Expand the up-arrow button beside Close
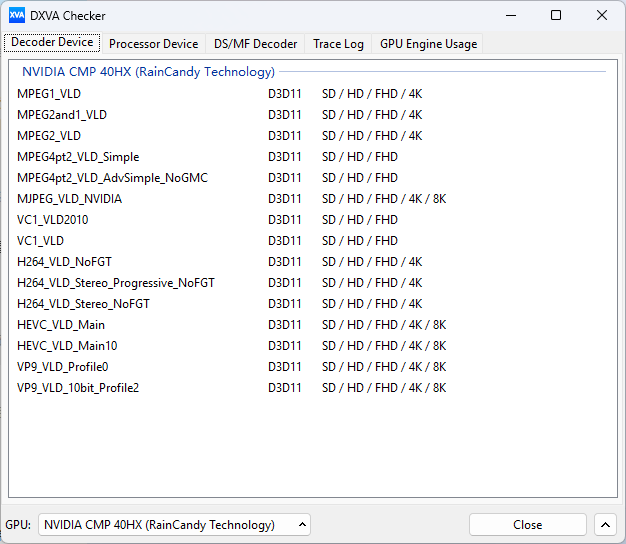 tap(605, 525)
